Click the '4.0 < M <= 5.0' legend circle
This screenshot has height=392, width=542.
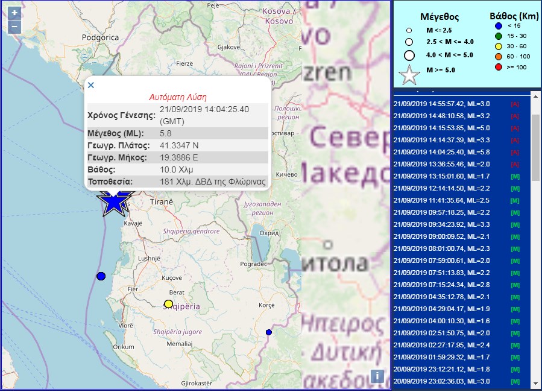(409, 55)
